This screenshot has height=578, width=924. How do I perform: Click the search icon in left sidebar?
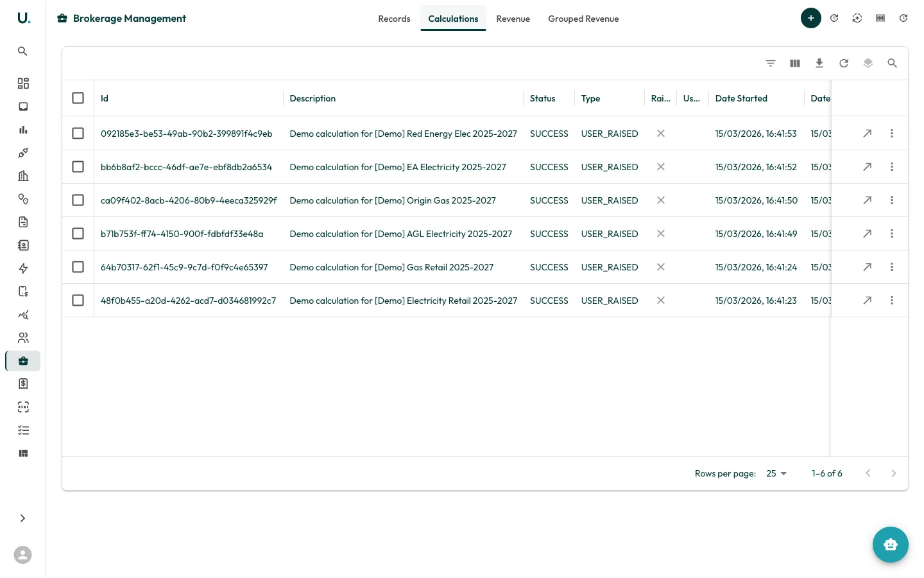(23, 51)
